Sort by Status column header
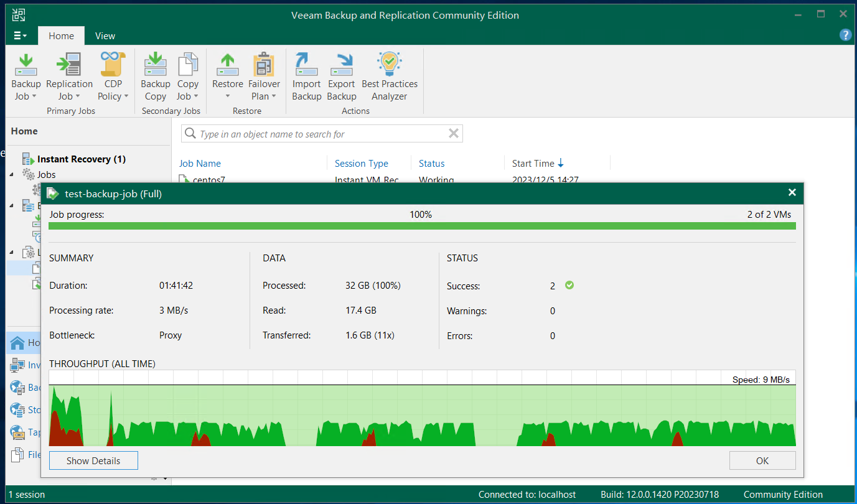 coord(431,163)
